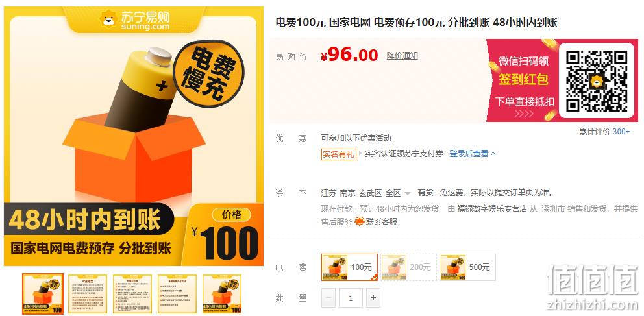This screenshot has height=316, width=644.
Task: Select the 100元 electricity fee option
Action: tap(349, 267)
